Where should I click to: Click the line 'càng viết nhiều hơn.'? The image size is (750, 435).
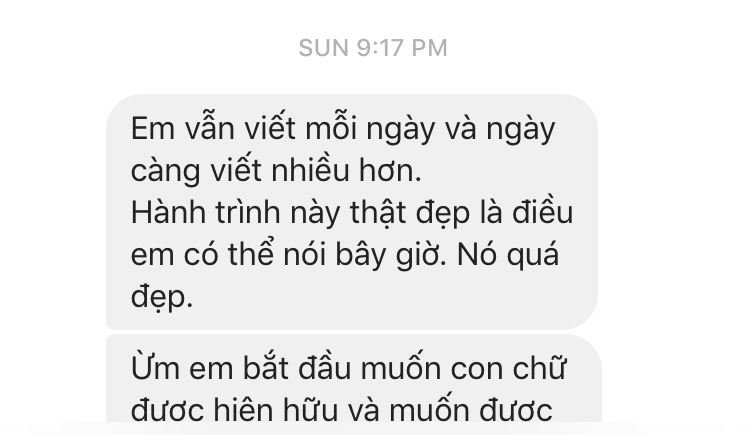[276, 171]
